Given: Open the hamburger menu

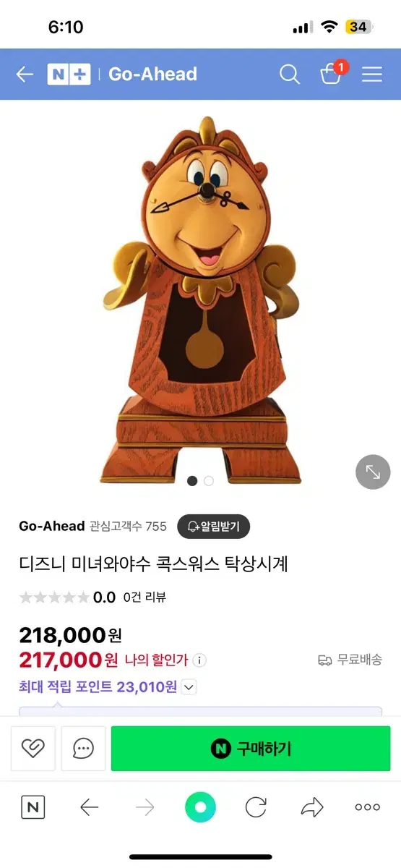Looking at the screenshot, I should point(372,74).
